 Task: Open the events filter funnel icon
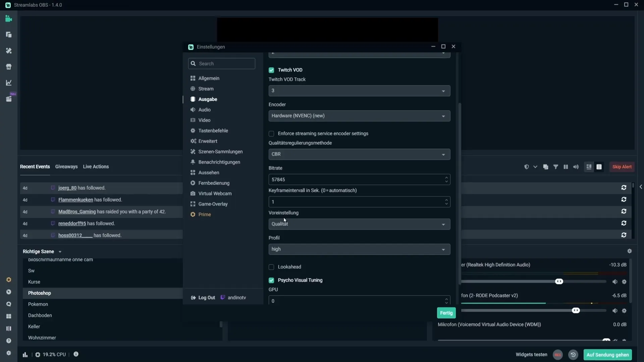tap(556, 167)
